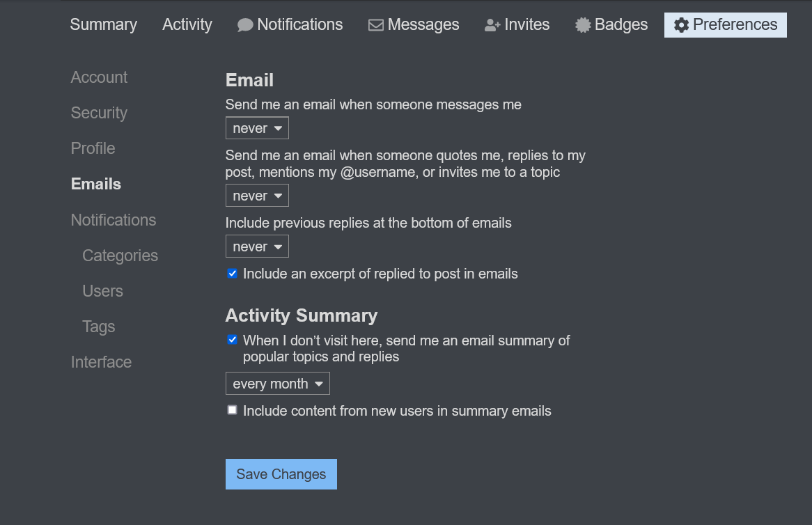This screenshot has height=525, width=812.
Task: Navigate to the Interface preferences section
Action: [x=101, y=362]
